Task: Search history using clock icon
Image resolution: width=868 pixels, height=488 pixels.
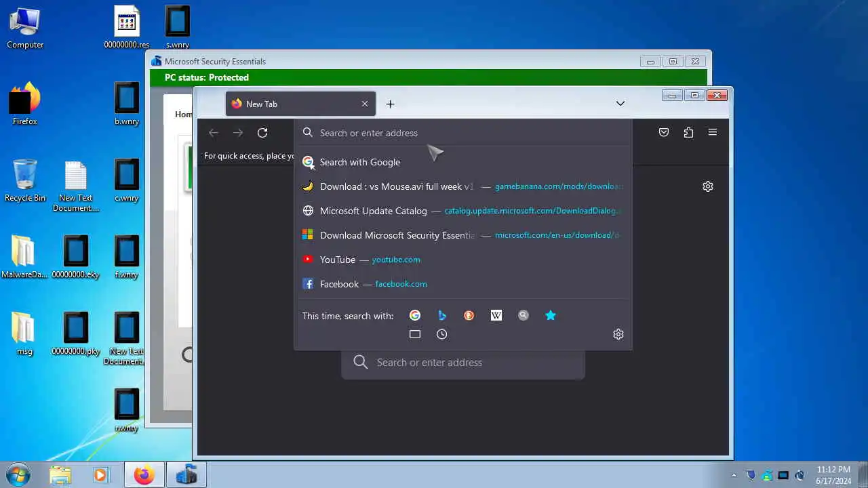Action: tap(442, 334)
